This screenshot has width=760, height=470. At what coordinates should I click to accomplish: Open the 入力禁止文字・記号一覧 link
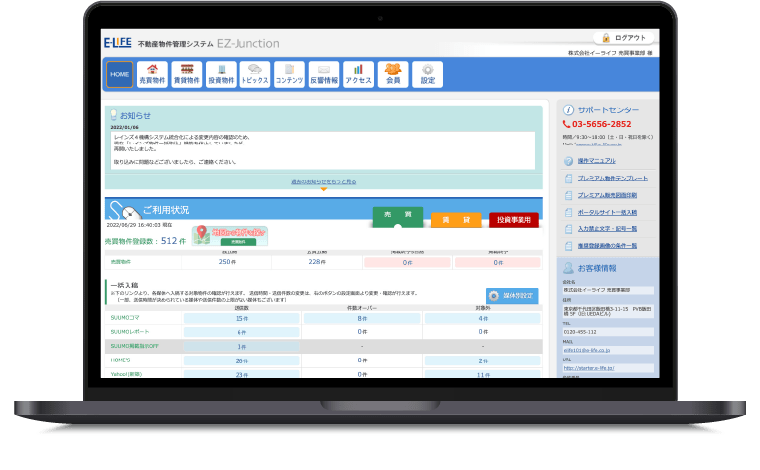pyautogui.click(x=607, y=229)
